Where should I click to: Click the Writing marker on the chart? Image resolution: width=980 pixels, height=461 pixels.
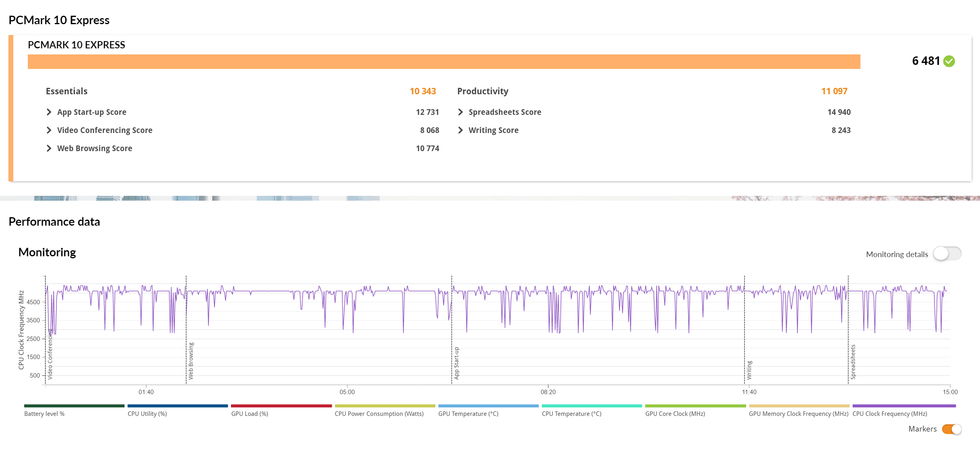point(749,370)
